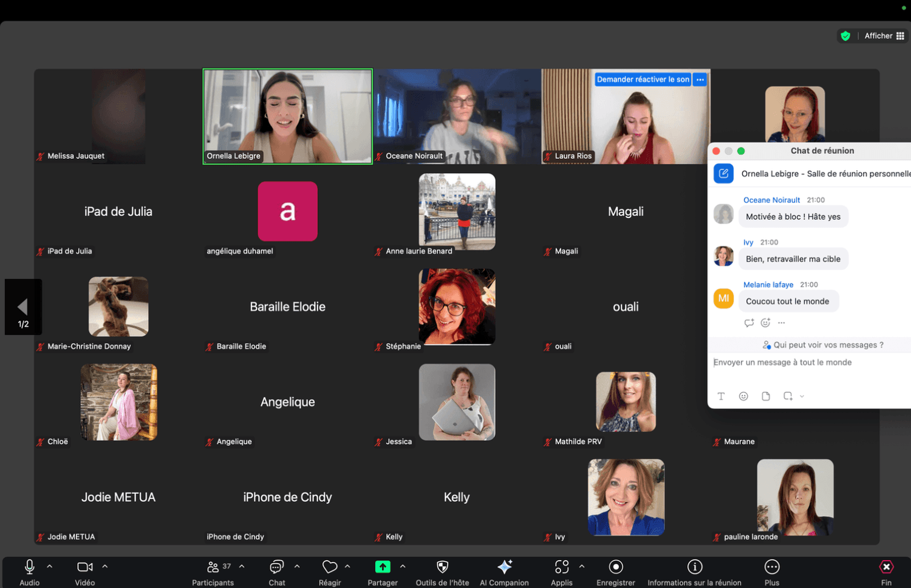This screenshot has height=588, width=911.
Task: Expand the arrow beside Participants
Action: point(242,566)
